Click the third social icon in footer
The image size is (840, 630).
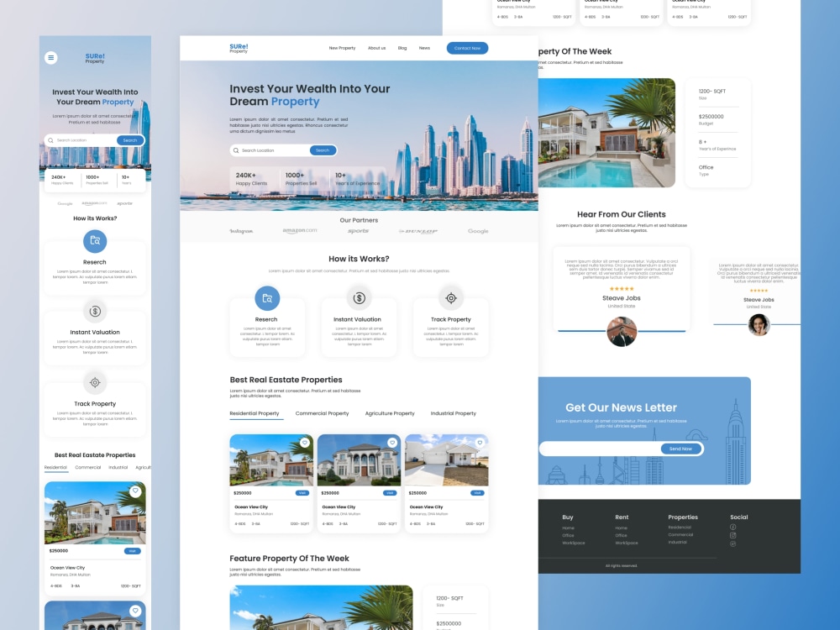click(x=732, y=543)
